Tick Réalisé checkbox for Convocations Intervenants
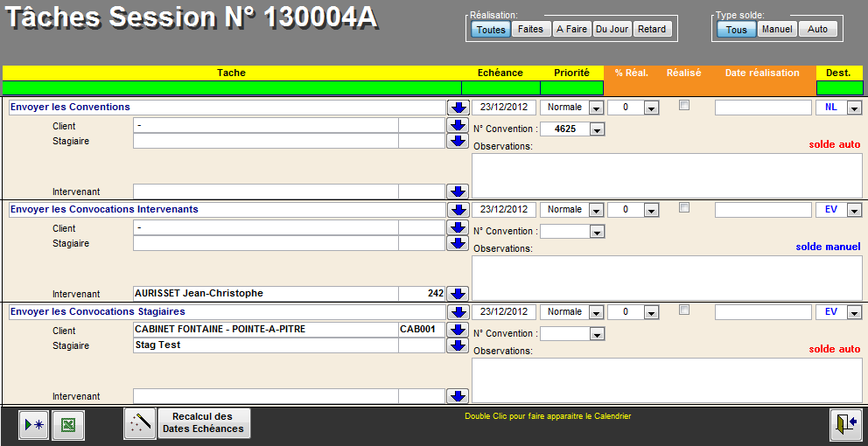The width and height of the screenshot is (868, 446). point(684,208)
